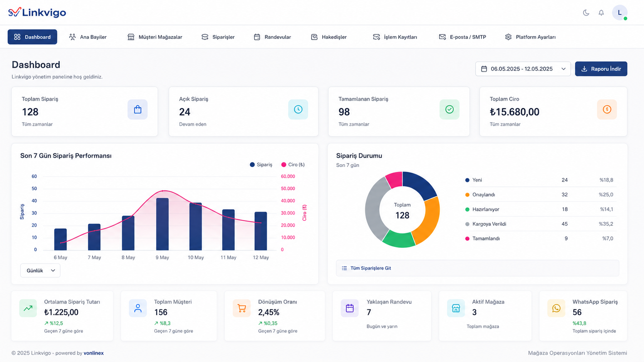Open notifications bell

click(x=601, y=13)
